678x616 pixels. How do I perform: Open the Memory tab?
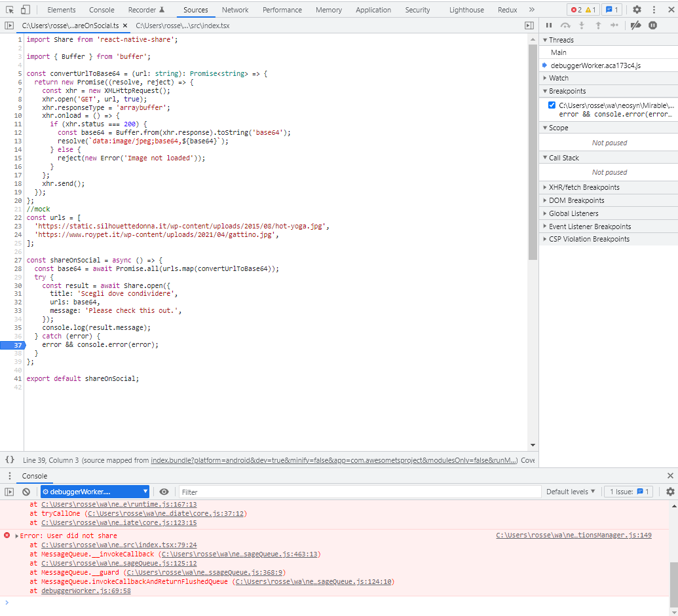(x=329, y=10)
